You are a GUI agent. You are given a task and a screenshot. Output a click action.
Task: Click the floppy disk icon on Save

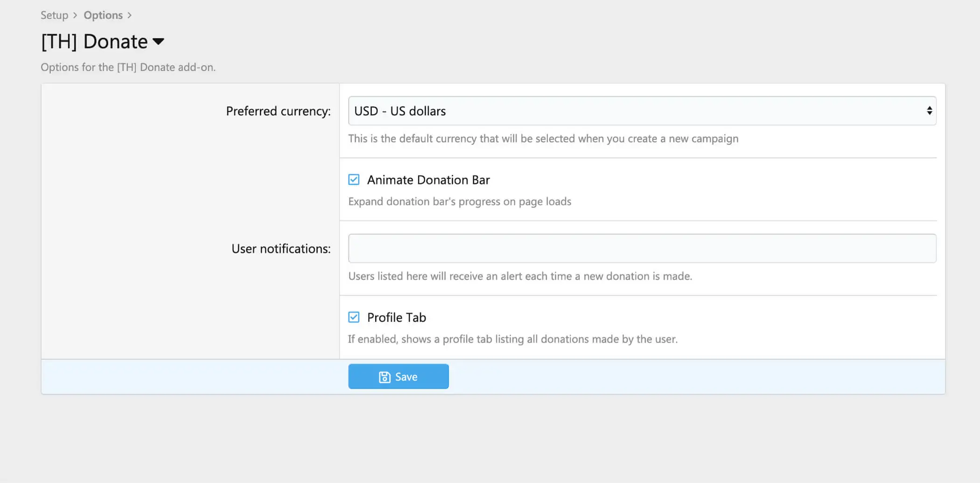385,377
